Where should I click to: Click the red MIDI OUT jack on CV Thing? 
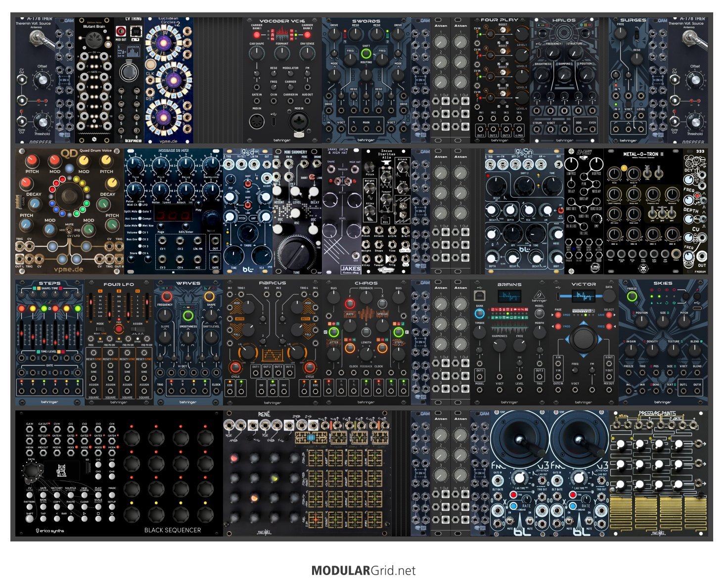point(121,31)
